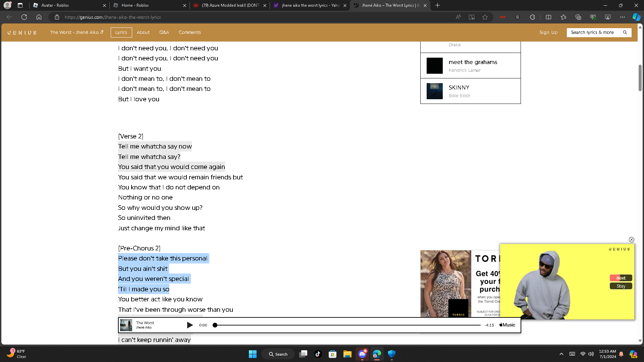Select the Lyrics tab on Genius
This screenshot has width=644, height=362.
click(x=121, y=33)
